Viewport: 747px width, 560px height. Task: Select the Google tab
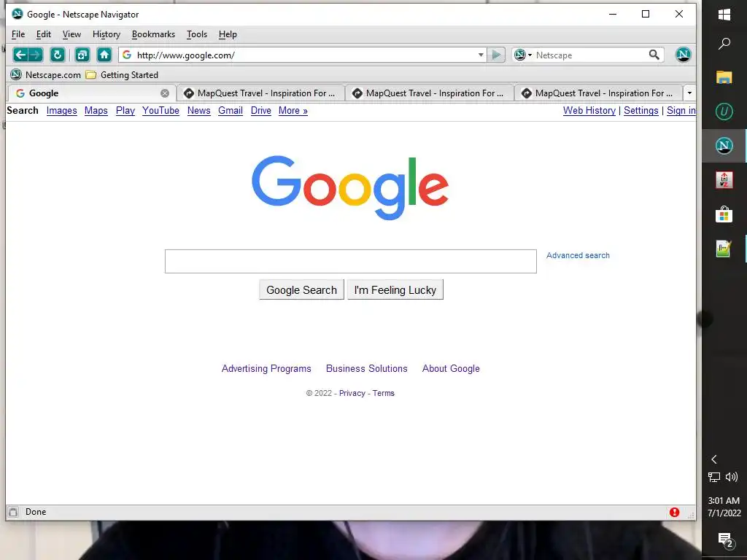click(91, 93)
